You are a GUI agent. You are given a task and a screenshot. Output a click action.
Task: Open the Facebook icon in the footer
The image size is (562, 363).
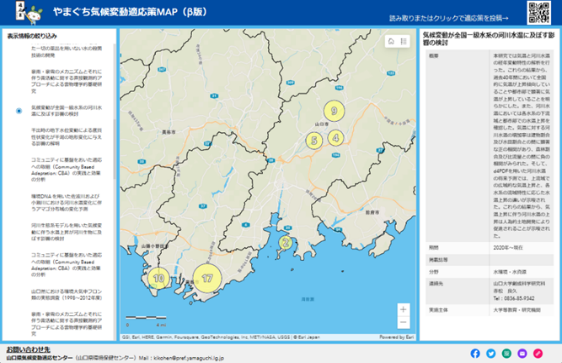click(x=475, y=353)
